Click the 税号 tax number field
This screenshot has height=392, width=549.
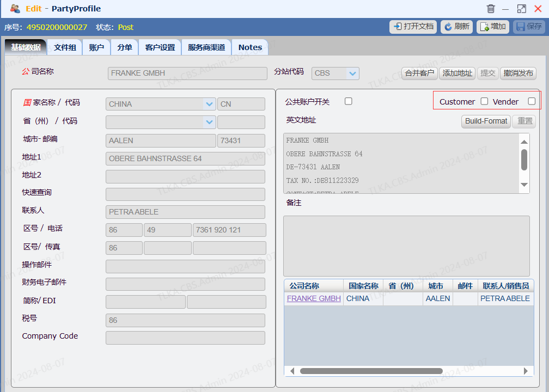coord(185,320)
